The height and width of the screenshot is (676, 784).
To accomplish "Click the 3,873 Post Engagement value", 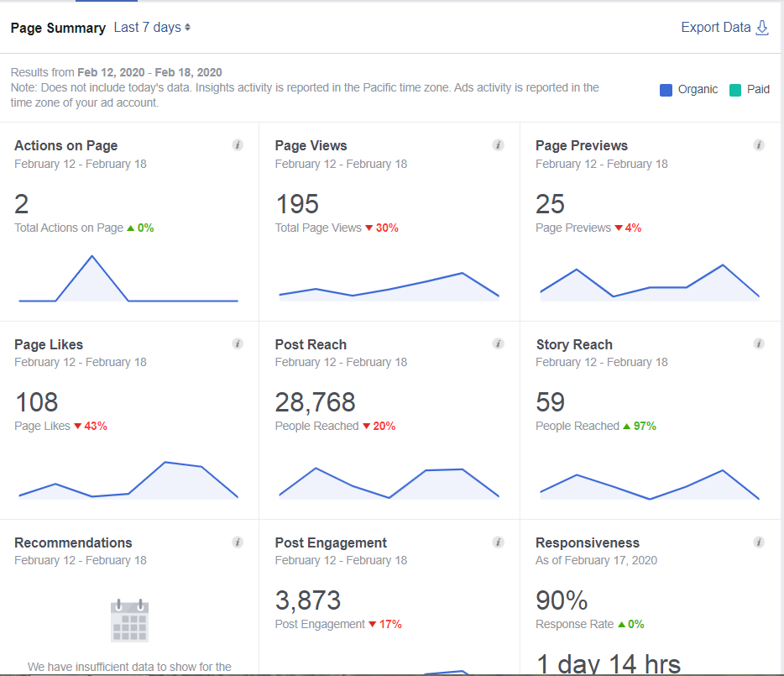I will [x=308, y=600].
